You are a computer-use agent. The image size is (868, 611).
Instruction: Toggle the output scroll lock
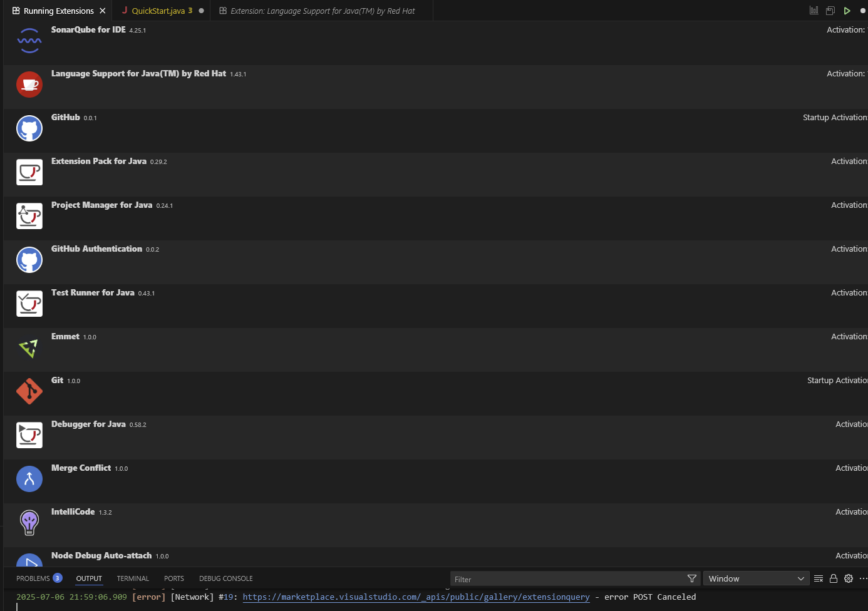pos(834,578)
